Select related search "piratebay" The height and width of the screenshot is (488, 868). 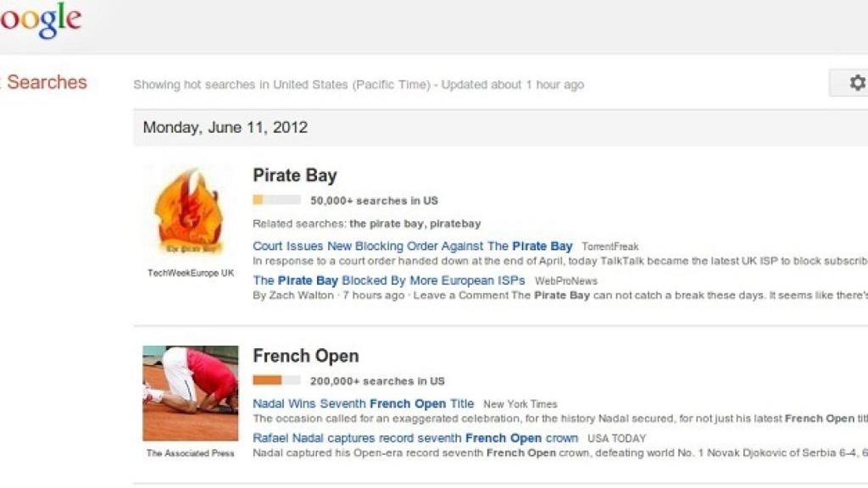tap(455, 224)
